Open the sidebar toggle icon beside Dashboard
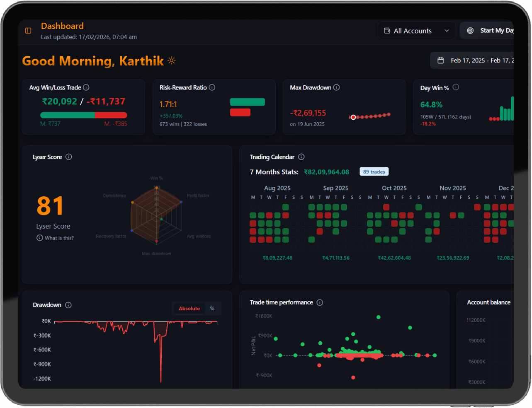Image resolution: width=532 pixels, height=408 pixels. [27, 30]
